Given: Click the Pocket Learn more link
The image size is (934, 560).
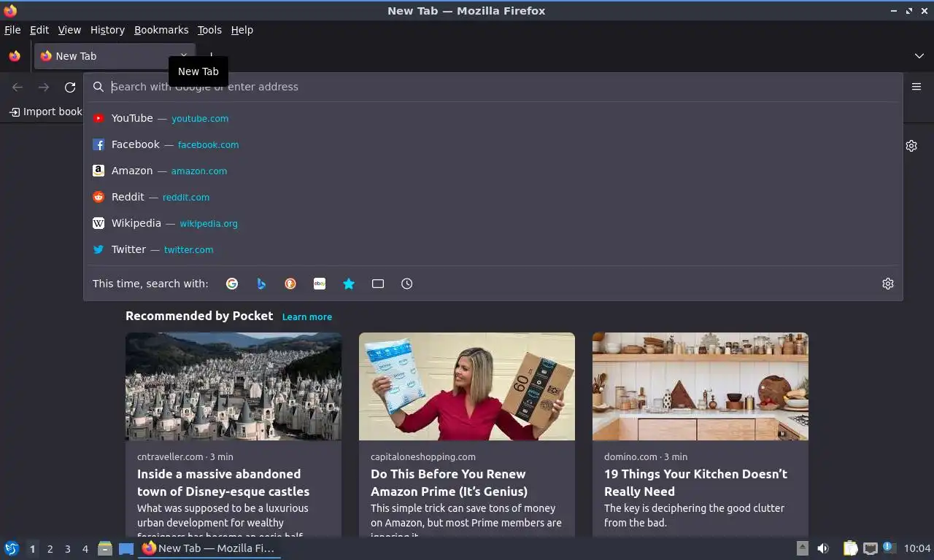Looking at the screenshot, I should 307,317.
